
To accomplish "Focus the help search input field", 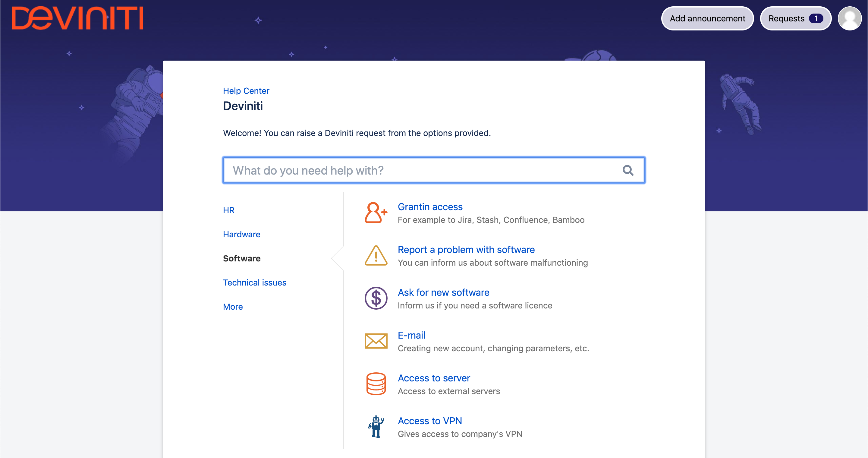I will [421, 170].
